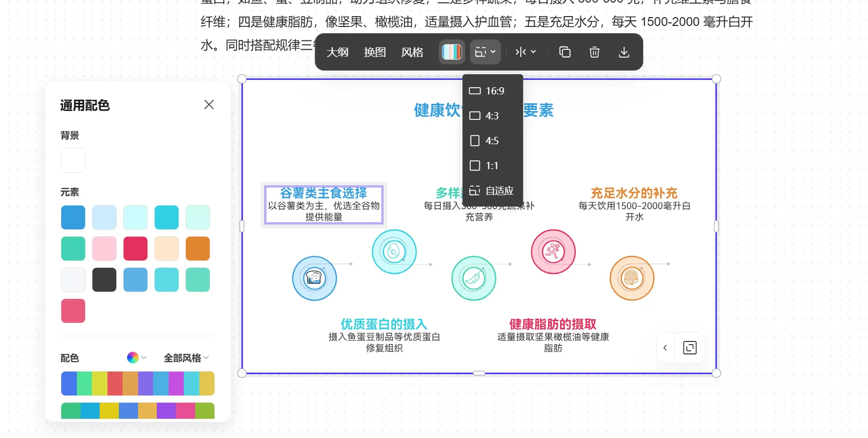The image size is (868, 438).
Task: Expand the color wheel dropdown next to 配色
Action: 137,358
